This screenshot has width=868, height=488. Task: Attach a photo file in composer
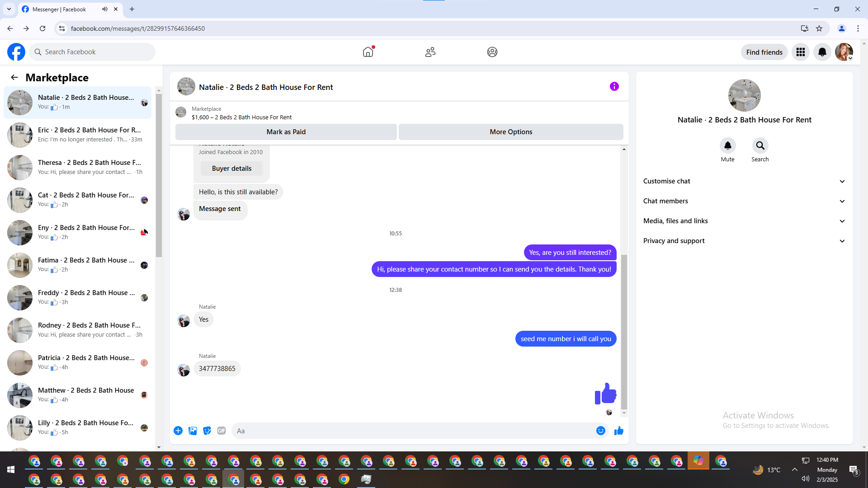pos(193,431)
